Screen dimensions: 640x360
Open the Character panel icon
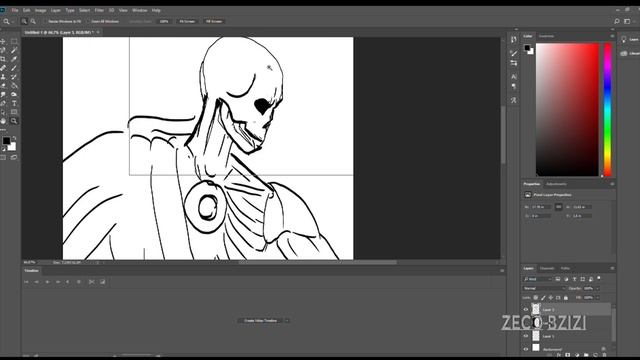[513, 77]
